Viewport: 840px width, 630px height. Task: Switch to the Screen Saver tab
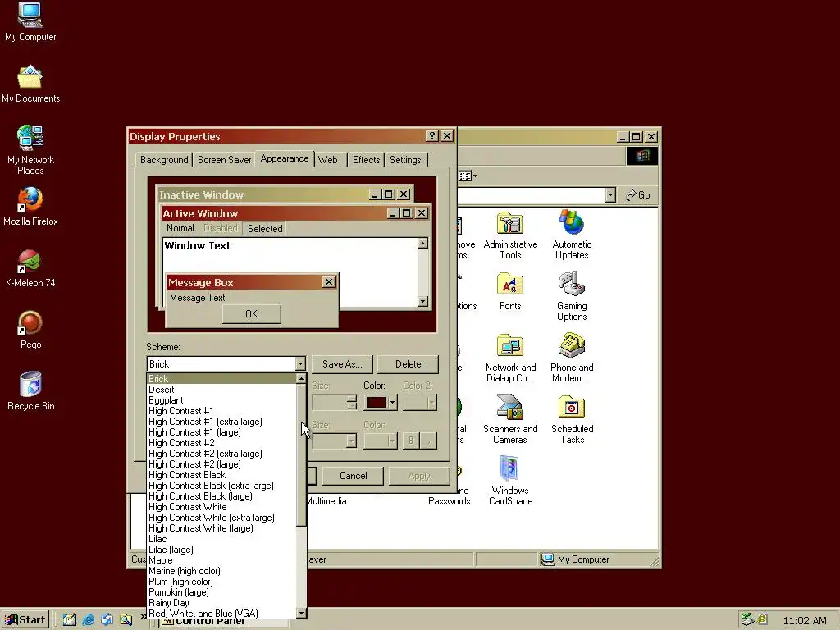pyautogui.click(x=224, y=160)
